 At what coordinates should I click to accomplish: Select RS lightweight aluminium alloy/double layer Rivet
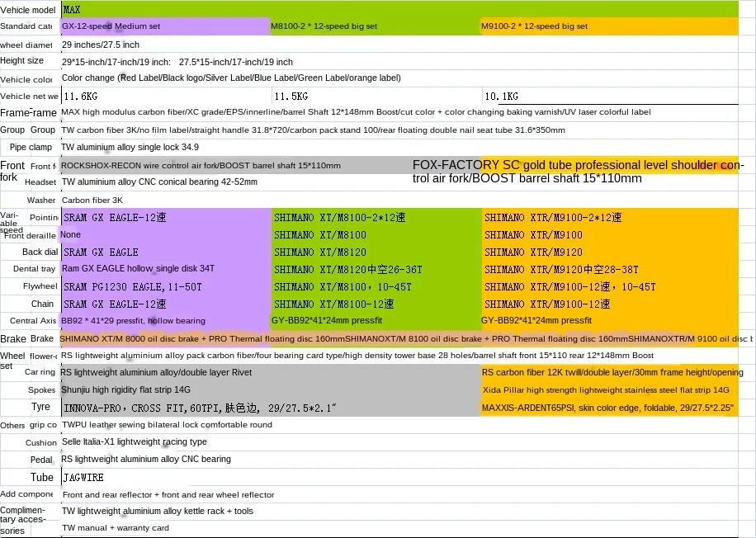click(x=270, y=372)
